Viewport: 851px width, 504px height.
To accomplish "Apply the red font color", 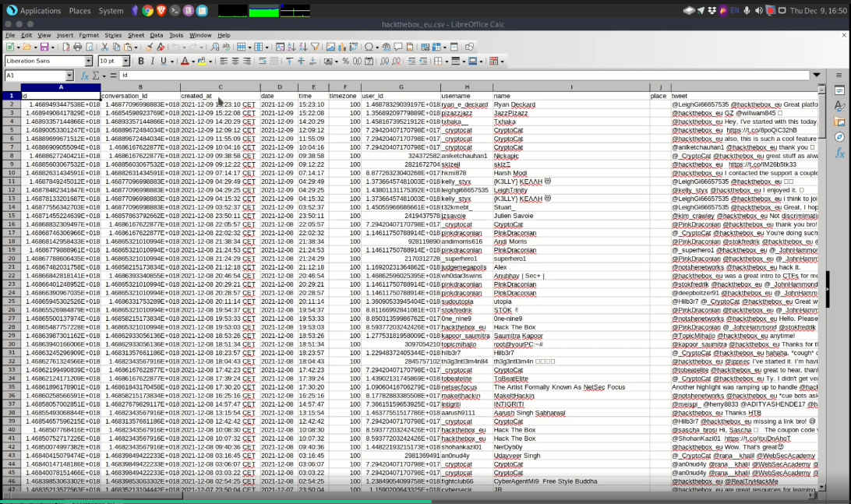I will [185, 62].
